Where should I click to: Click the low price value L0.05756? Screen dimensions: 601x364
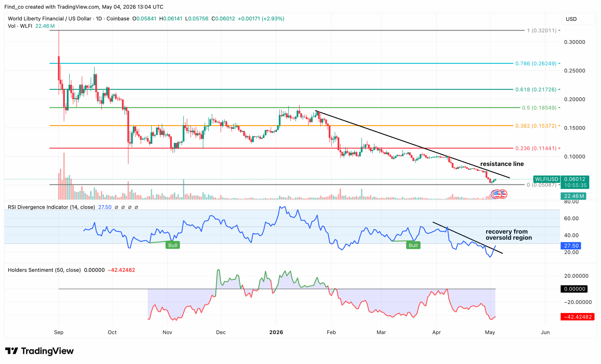coord(197,19)
